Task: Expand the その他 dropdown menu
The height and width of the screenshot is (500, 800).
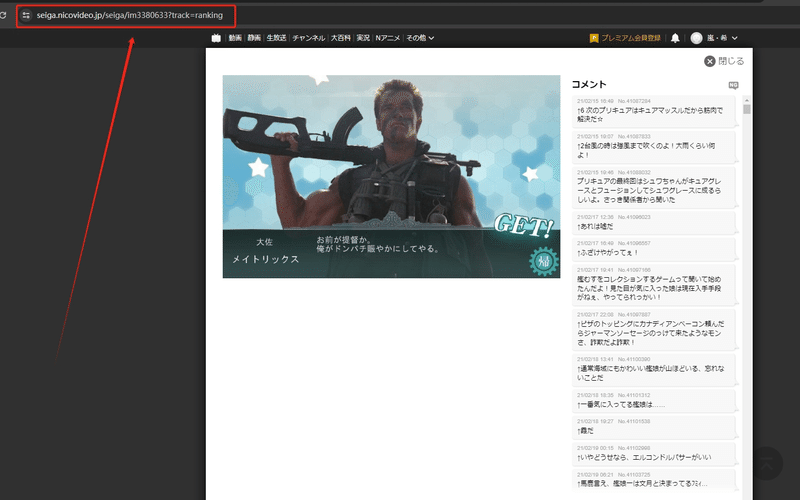Action: (420, 38)
